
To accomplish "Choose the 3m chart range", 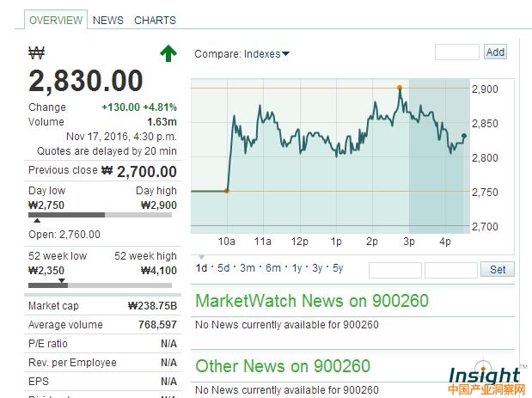I will point(248,268).
